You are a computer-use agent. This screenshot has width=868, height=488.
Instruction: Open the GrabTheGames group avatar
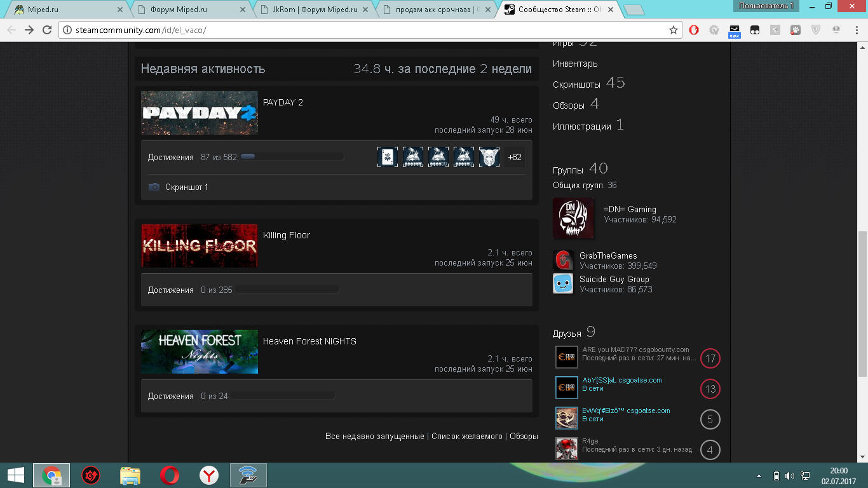563,261
